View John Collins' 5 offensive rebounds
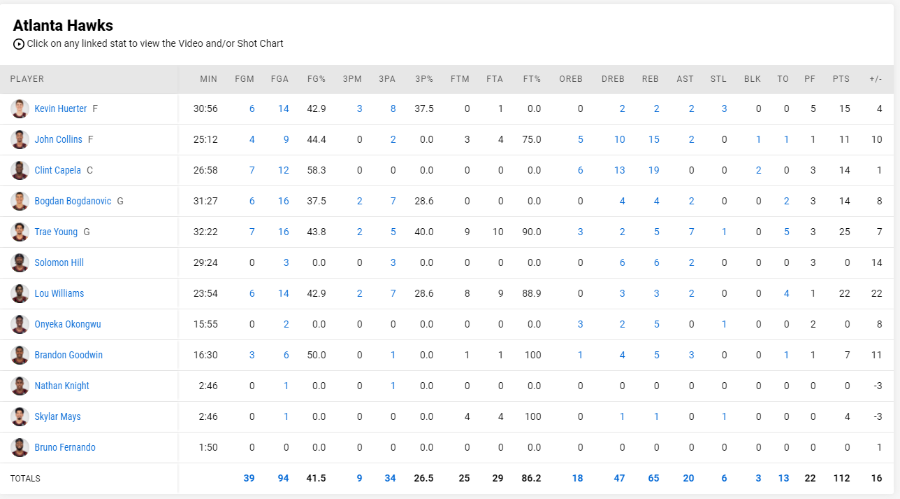This screenshot has width=900, height=499. [x=580, y=140]
